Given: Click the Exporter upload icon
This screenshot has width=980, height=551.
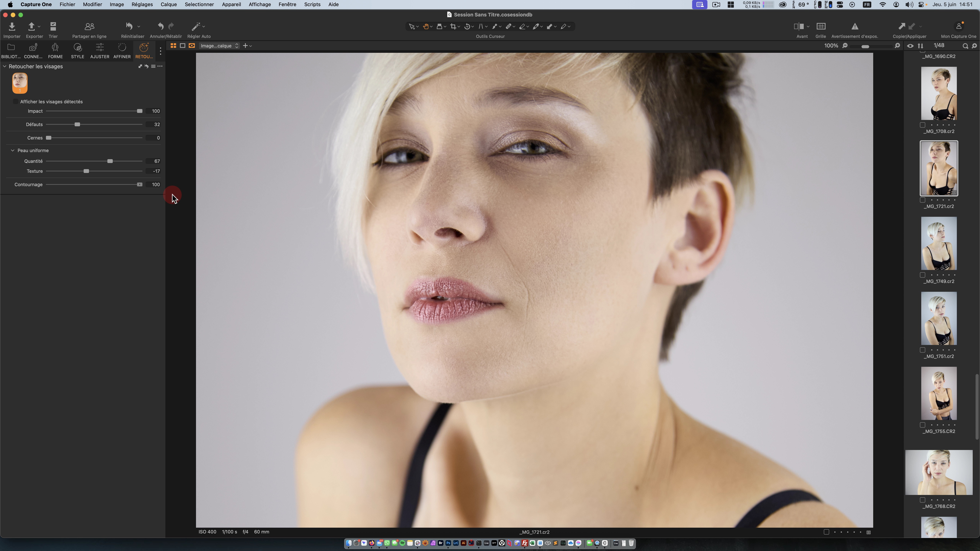Looking at the screenshot, I should pyautogui.click(x=31, y=26).
